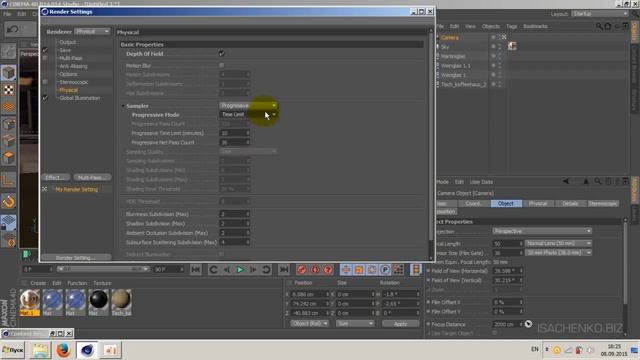Toggle the Autokeying icon
This screenshot has width=640, height=360.
point(315,269)
